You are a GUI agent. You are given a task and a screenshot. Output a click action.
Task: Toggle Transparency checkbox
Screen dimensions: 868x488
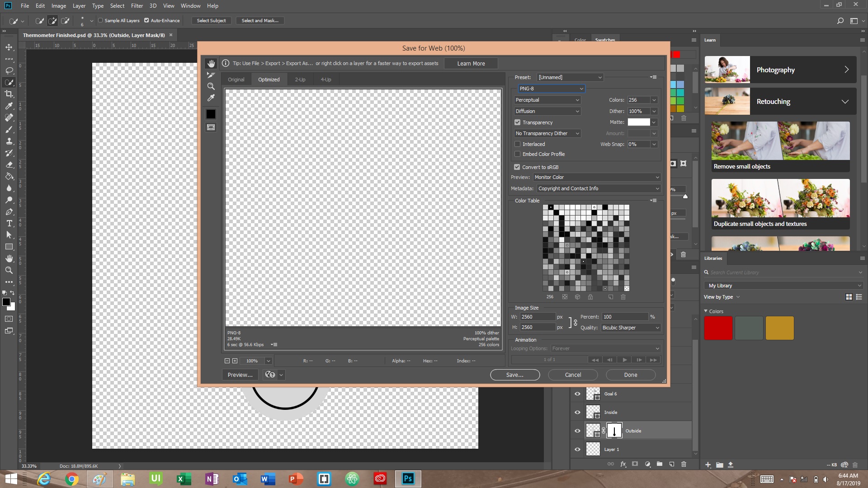coord(518,122)
